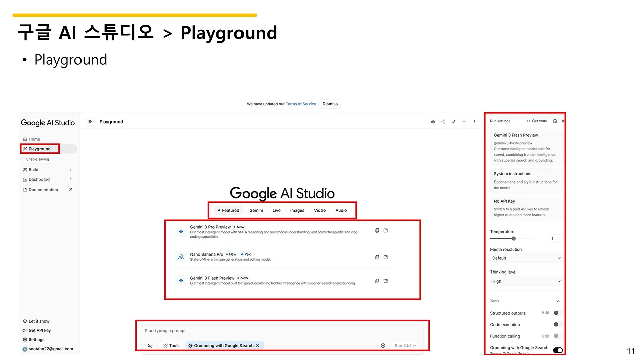The height and width of the screenshot is (362, 644).
Task: Open the Thinking level dropdown
Action: [x=526, y=281]
